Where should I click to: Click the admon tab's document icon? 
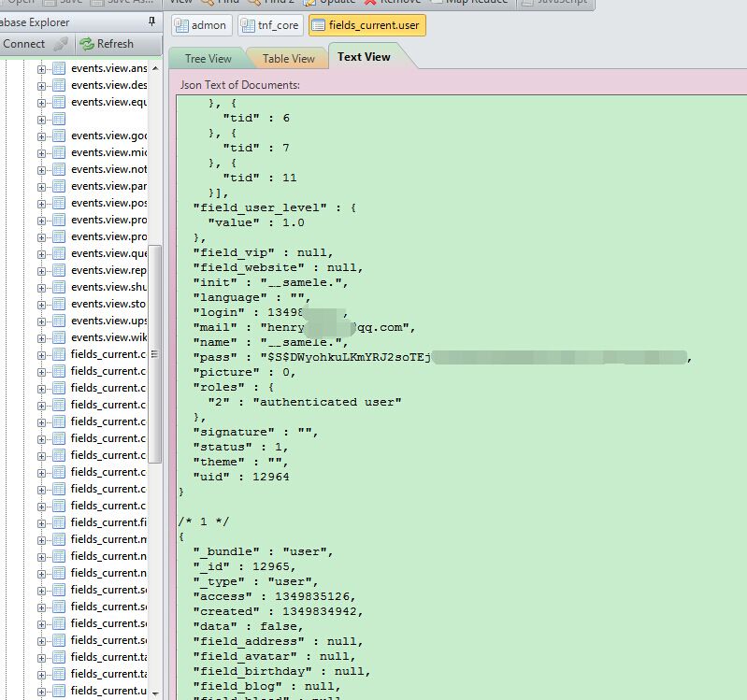tap(181, 25)
